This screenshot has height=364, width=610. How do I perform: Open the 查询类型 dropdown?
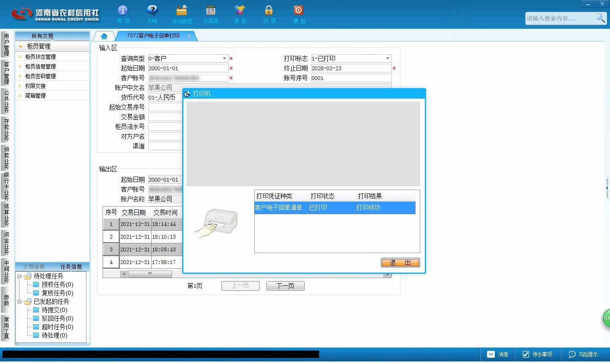(225, 58)
